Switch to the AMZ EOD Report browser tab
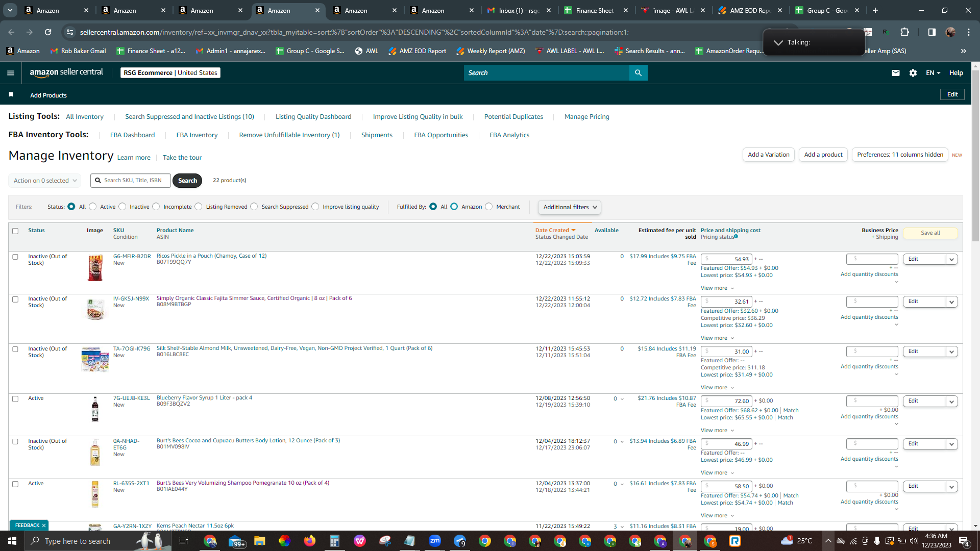 [x=749, y=10]
